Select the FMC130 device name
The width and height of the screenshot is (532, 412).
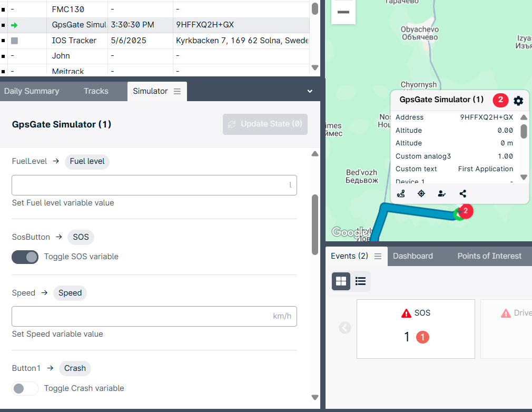tap(68, 9)
